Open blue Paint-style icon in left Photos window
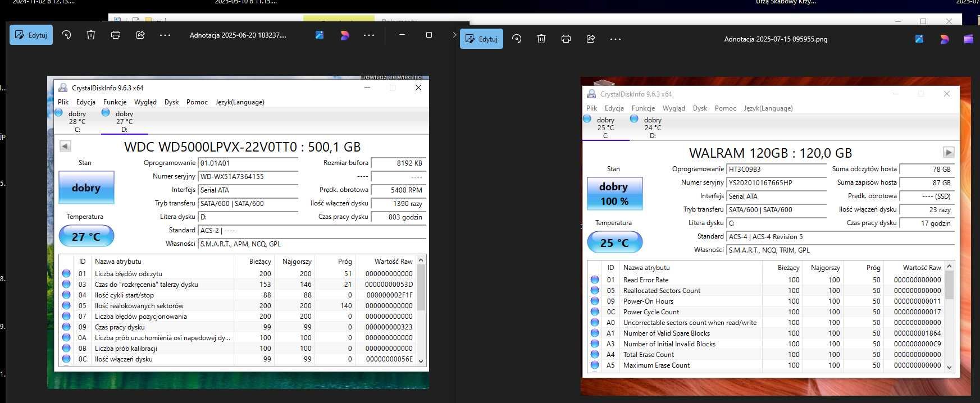The image size is (980, 403). pyautogui.click(x=320, y=35)
